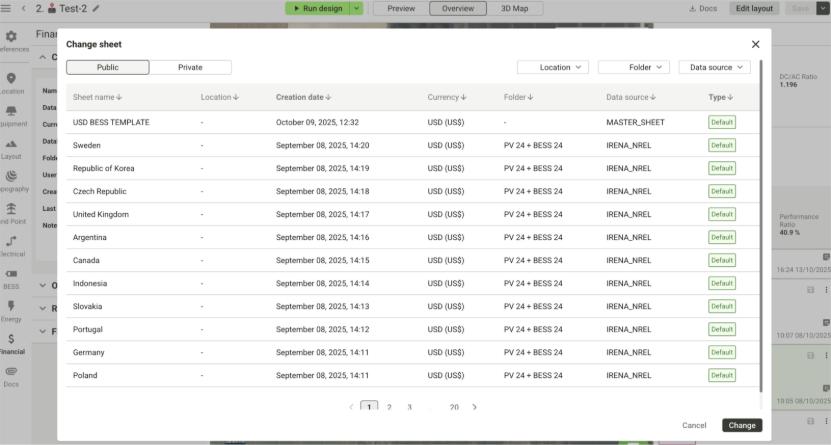The image size is (831, 445).
Task: Select the Canada sheet
Action: 412,261
